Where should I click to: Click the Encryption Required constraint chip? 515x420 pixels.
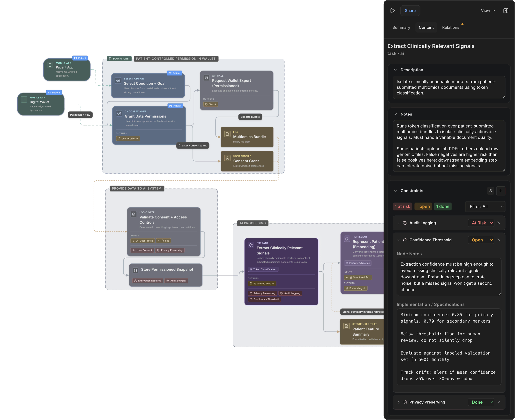[x=148, y=281]
